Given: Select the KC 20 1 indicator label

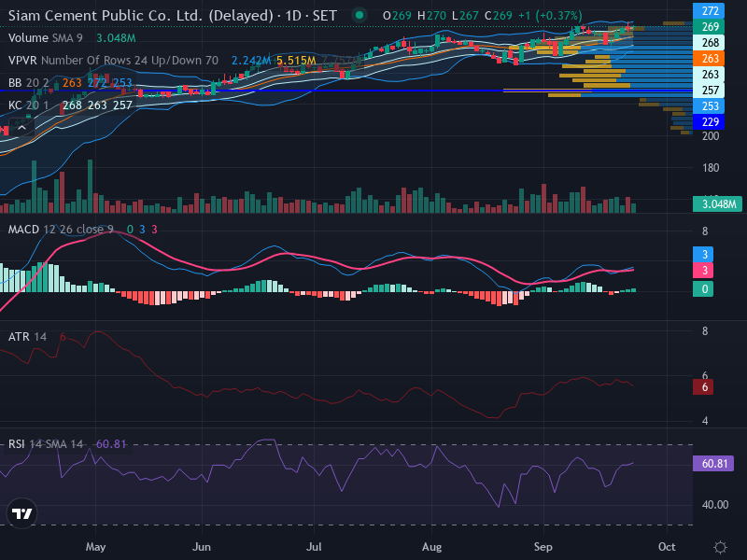Looking at the screenshot, I should (x=29, y=105).
